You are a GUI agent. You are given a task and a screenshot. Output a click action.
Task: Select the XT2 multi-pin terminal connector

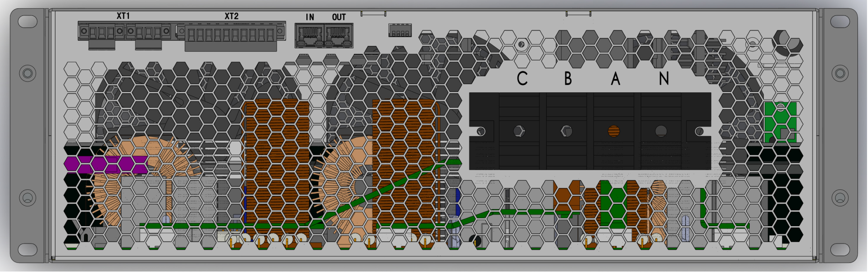coord(231,35)
